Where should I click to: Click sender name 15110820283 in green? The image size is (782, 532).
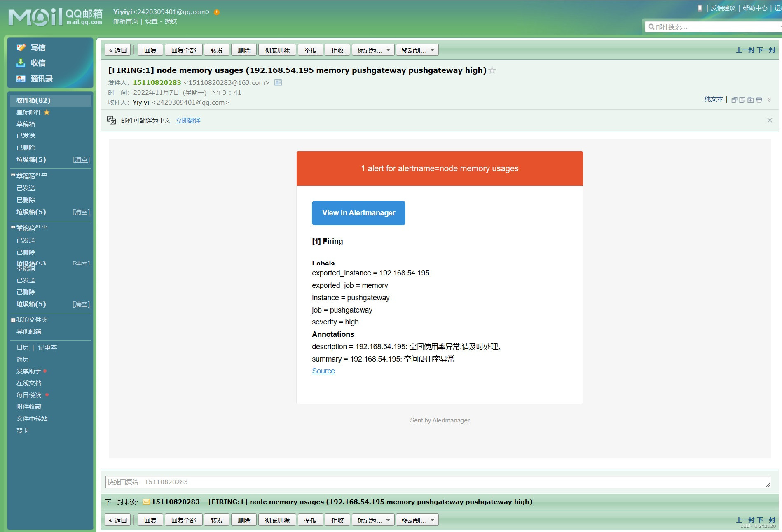(x=157, y=83)
